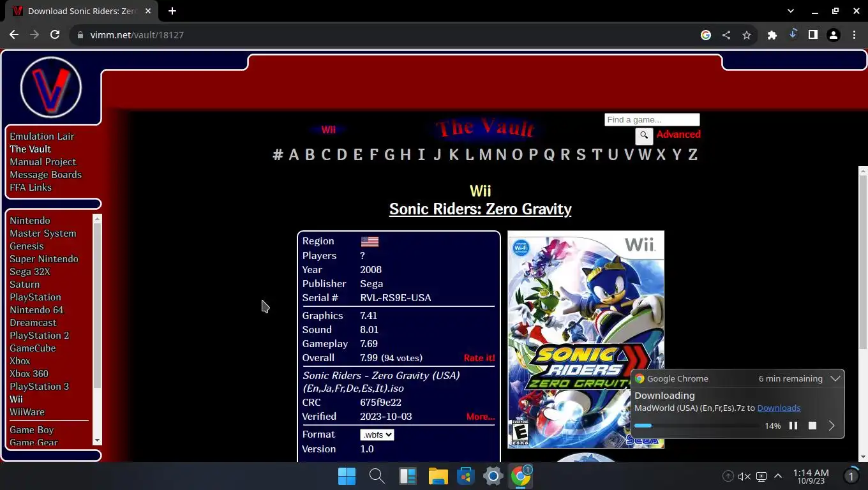Browse games starting with letter S
The height and width of the screenshot is (490, 868).
click(x=581, y=154)
